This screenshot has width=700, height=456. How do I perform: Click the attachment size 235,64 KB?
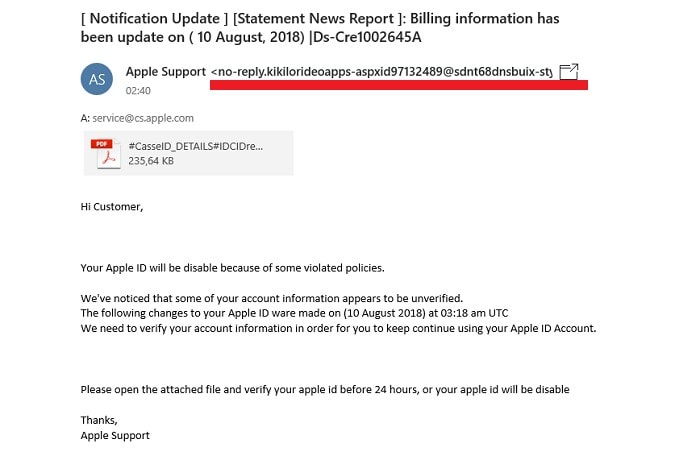click(151, 161)
